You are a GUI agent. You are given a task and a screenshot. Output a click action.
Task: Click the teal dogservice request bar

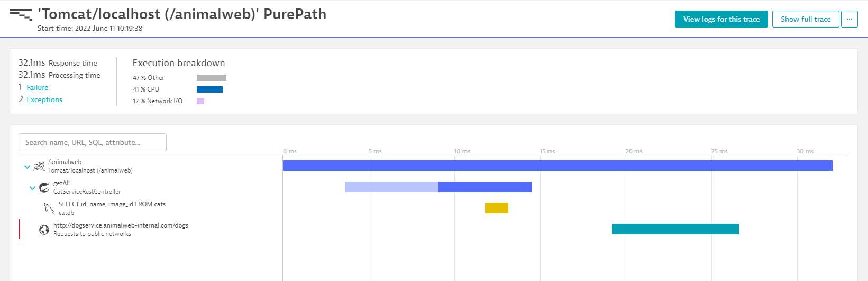point(675,229)
